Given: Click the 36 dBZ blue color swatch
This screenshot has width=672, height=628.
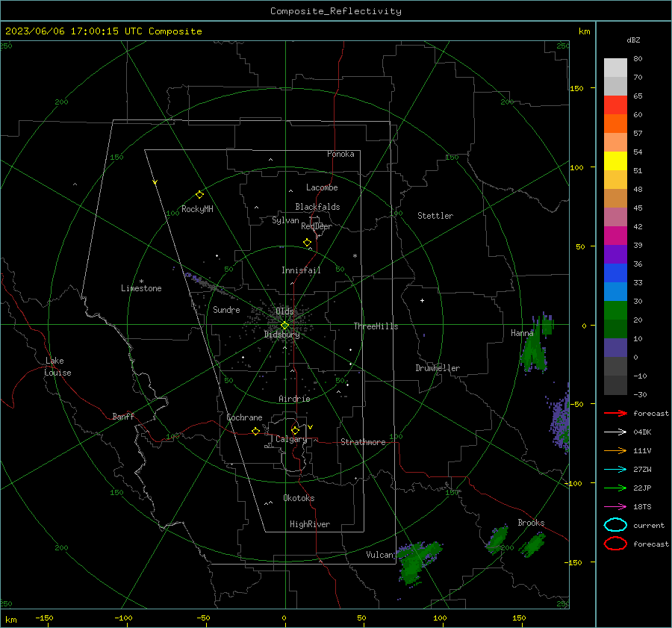Looking at the screenshot, I should tap(615, 273).
